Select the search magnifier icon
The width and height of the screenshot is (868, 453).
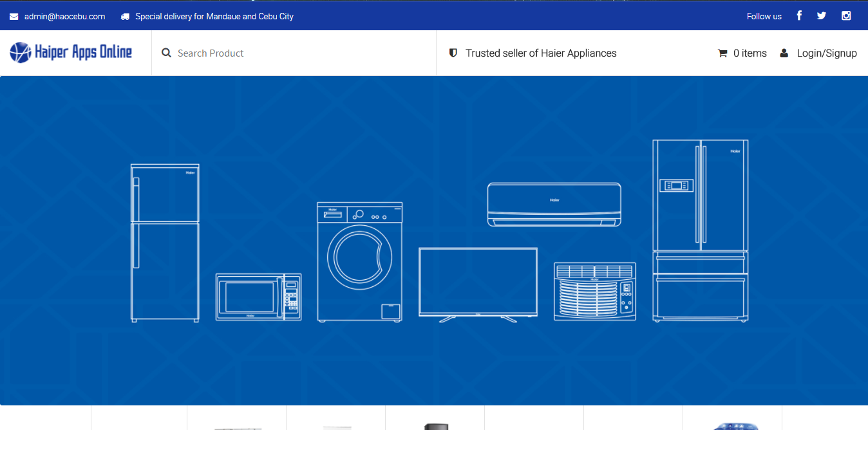(166, 53)
